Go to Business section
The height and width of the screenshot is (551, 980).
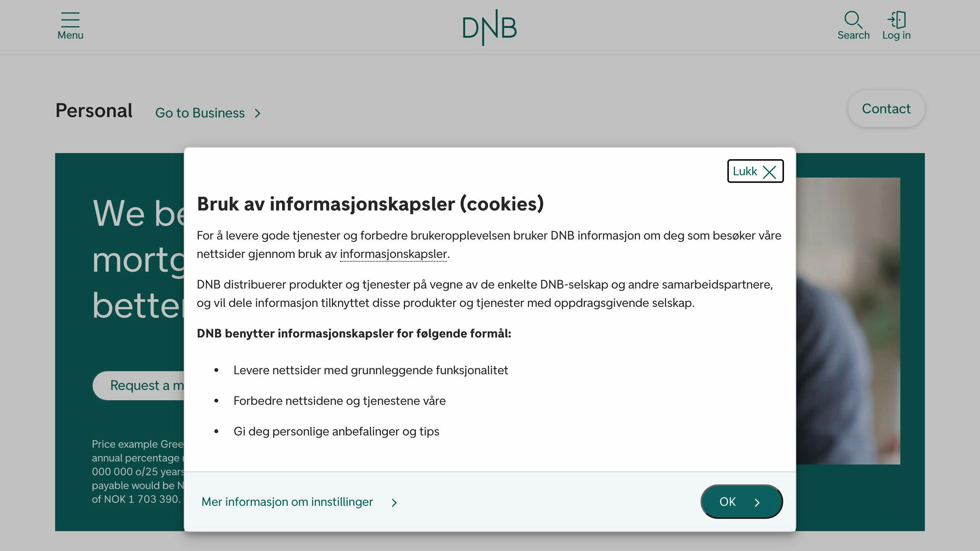click(208, 113)
